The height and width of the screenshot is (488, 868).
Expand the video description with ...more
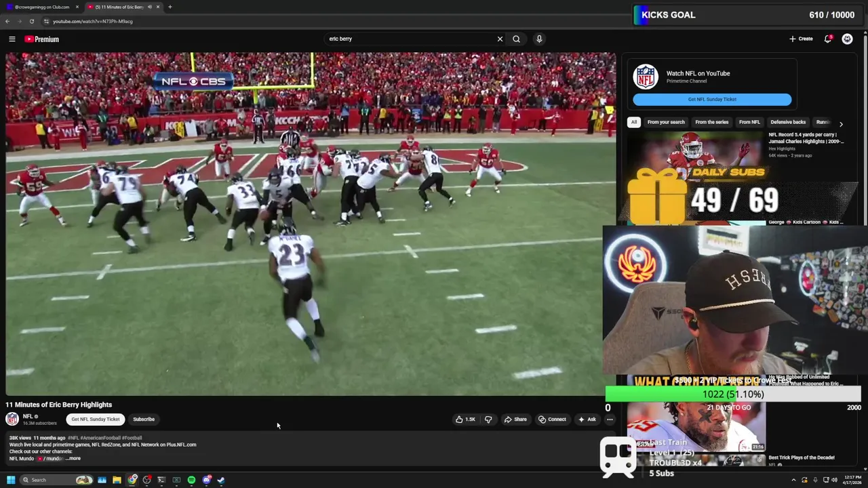click(x=73, y=458)
